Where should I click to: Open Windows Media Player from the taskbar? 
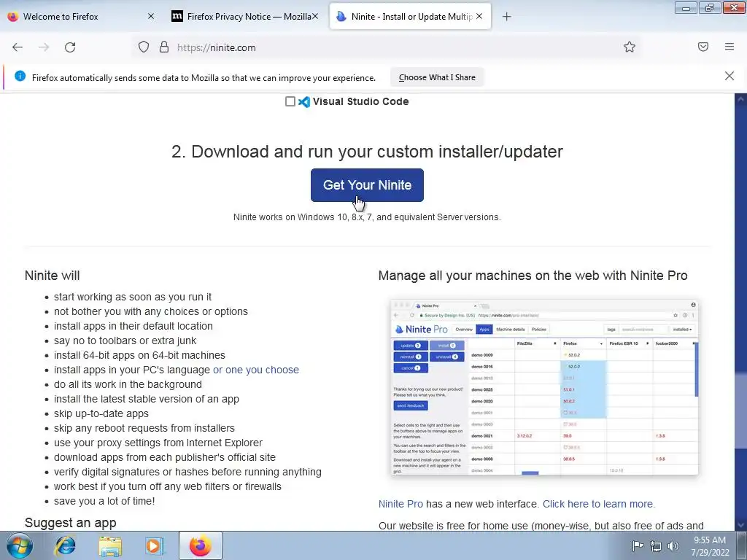[x=154, y=546]
